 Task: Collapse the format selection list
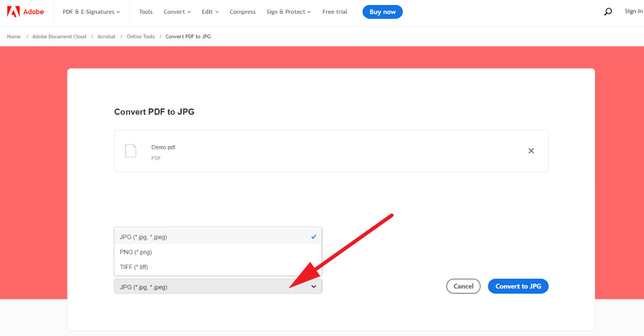pos(313,286)
